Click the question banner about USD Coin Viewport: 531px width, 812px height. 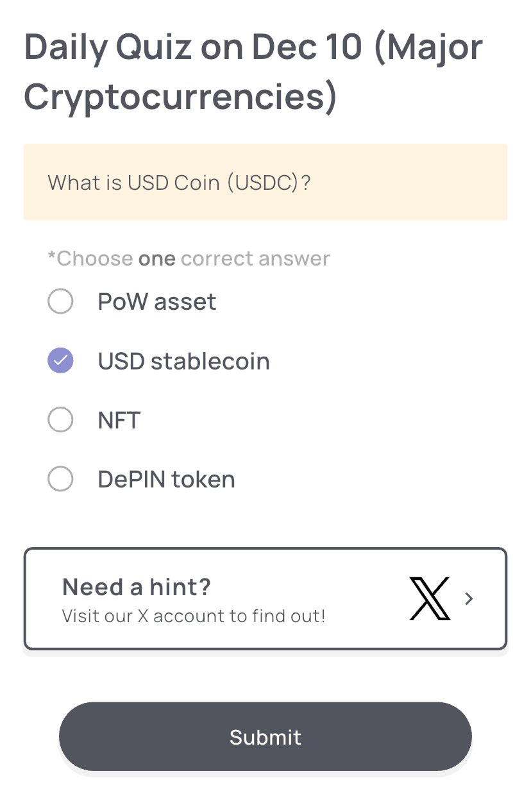pos(265,182)
